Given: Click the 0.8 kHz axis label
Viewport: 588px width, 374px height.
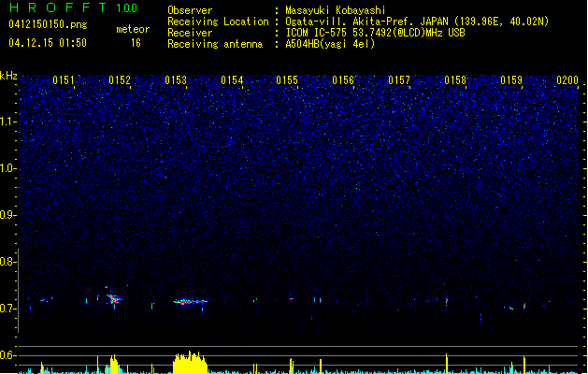Looking at the screenshot, I should coord(7,262).
